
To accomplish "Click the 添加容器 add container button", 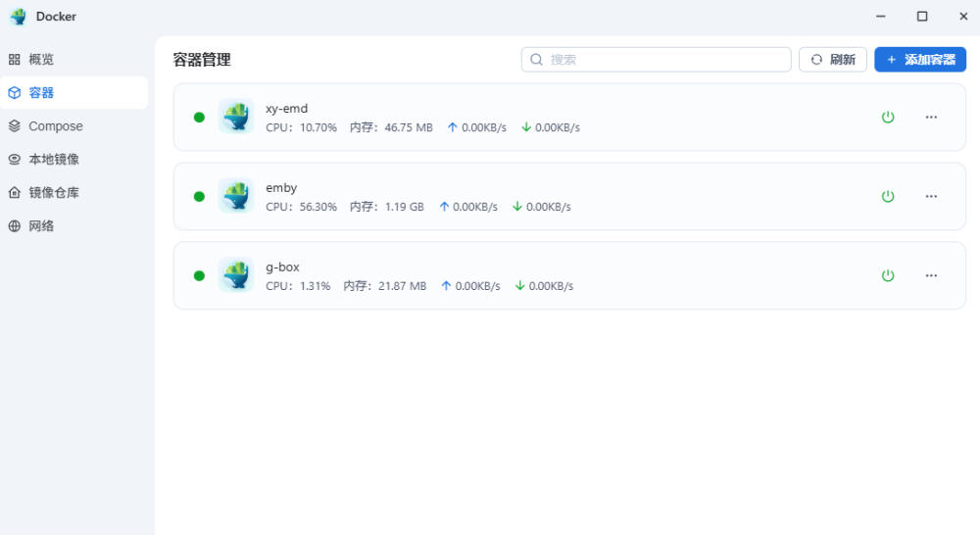I will click(920, 60).
